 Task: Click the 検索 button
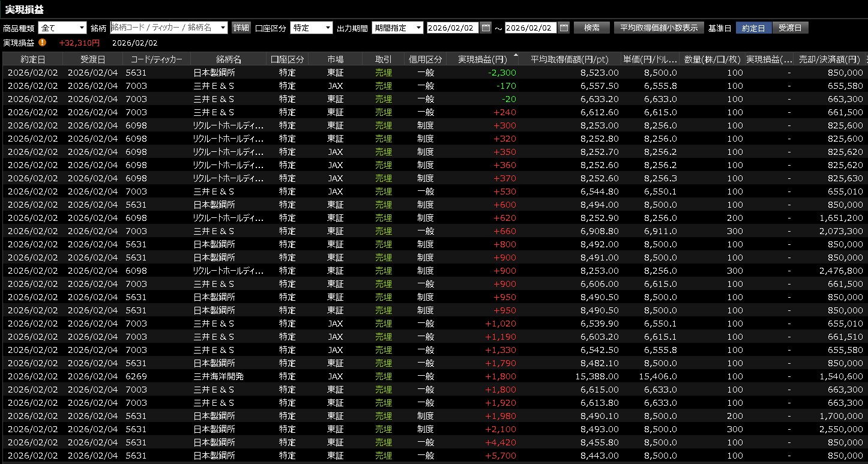click(x=592, y=28)
